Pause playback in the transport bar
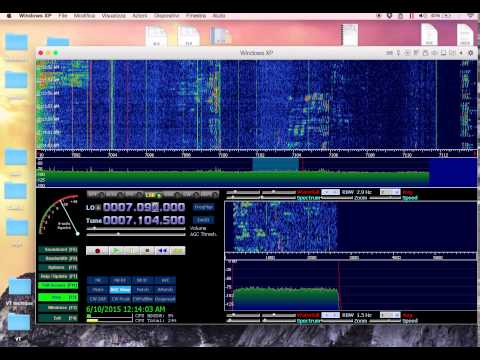 click(132, 251)
